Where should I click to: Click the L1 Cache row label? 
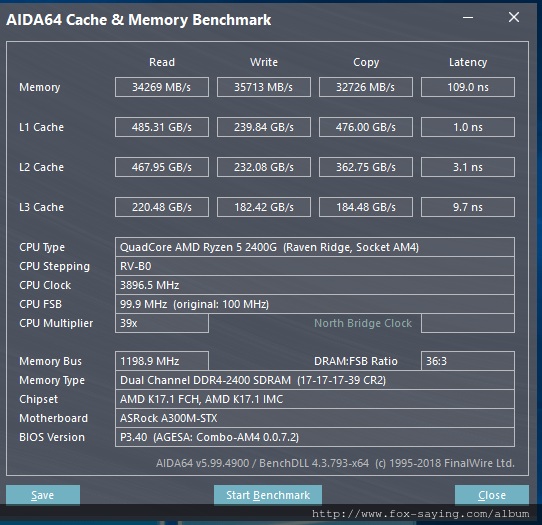click(41, 127)
